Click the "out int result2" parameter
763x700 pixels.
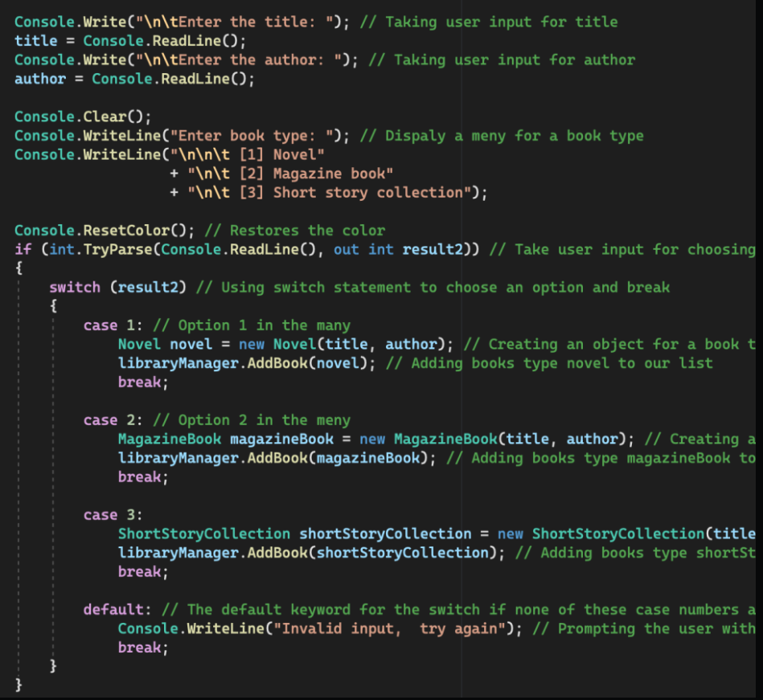399,250
